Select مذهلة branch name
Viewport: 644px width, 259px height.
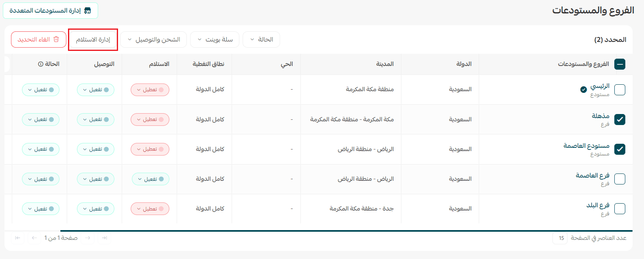pos(601,116)
